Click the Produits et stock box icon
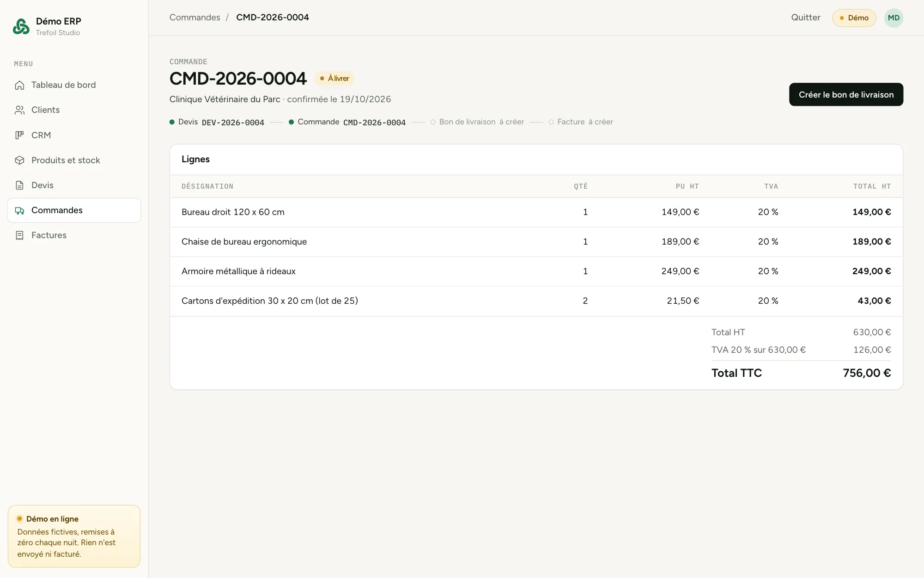Screen dimensions: 924x578 [x=19, y=160]
